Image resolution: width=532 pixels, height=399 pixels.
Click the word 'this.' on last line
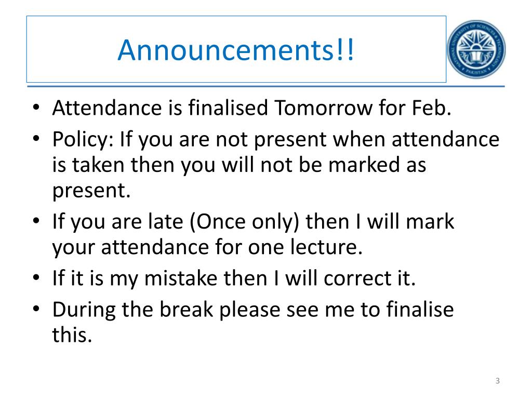pos(72,335)
